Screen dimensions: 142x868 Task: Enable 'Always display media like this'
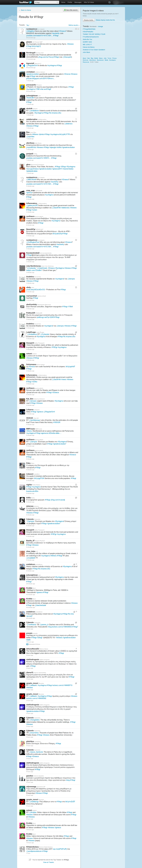pyautogui.click(x=105, y=20)
